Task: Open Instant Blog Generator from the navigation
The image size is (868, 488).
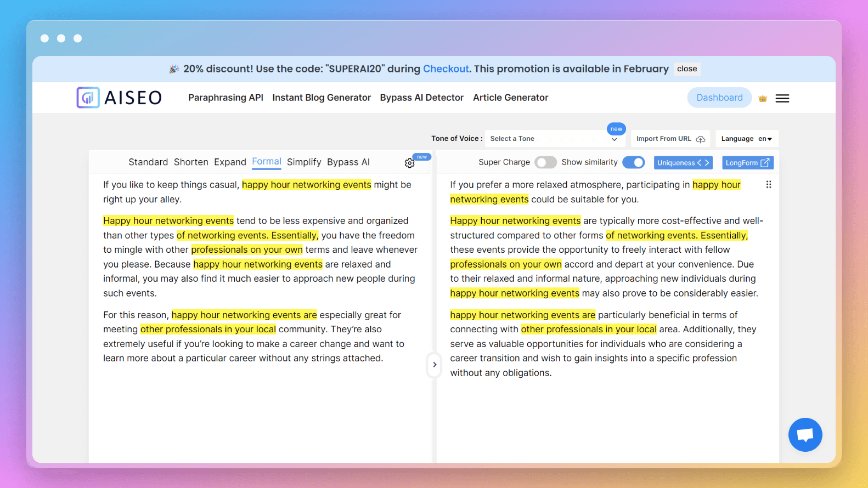Action: (x=322, y=98)
